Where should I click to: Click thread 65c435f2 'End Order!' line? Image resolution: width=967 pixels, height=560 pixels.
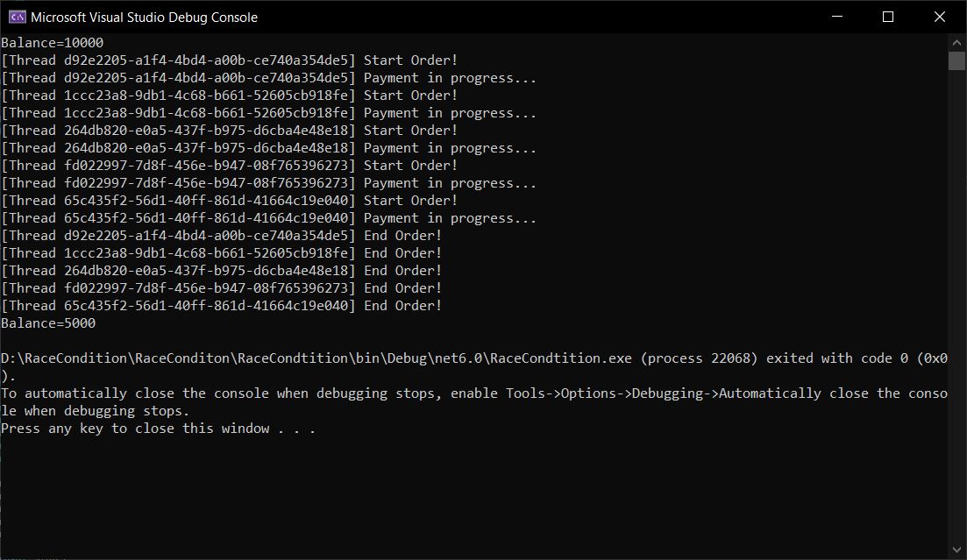[221, 306]
